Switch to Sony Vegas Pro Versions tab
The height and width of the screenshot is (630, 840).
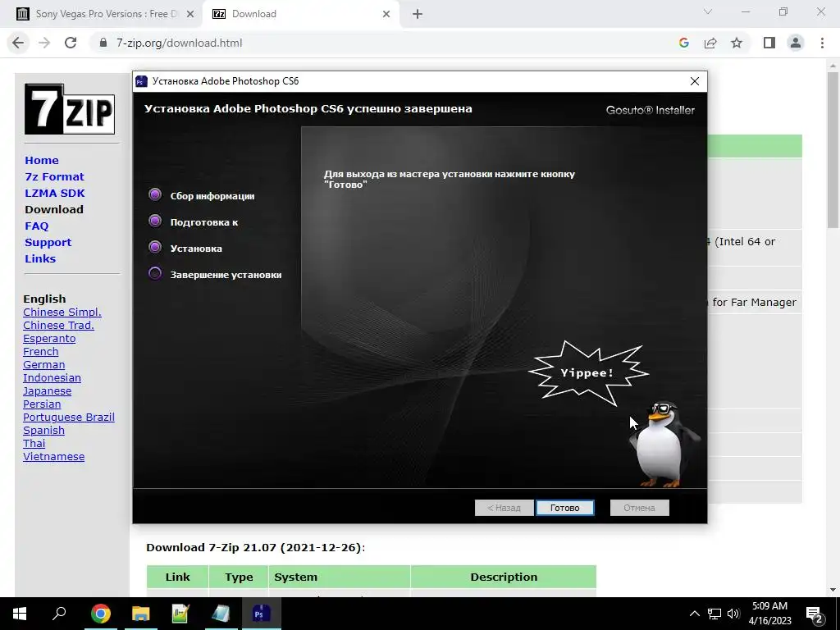pyautogui.click(x=102, y=14)
